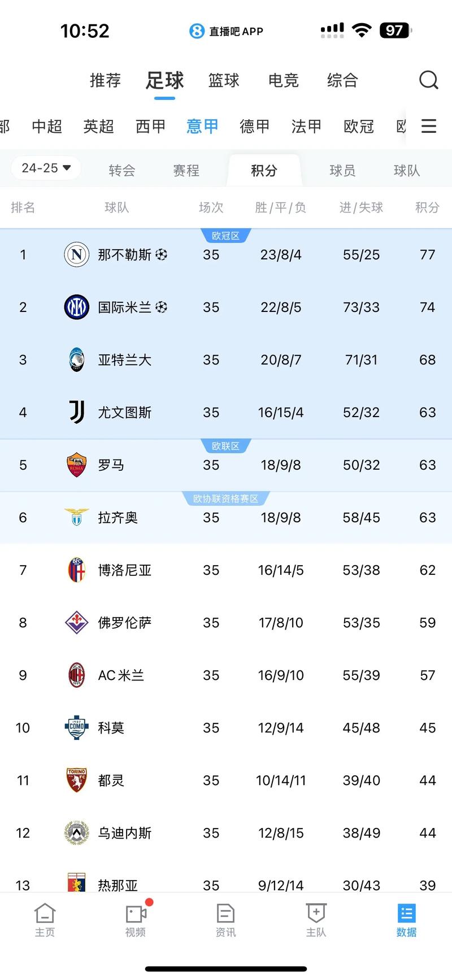Open the hamburger league list icon
This screenshot has height=980, width=452.
[428, 127]
